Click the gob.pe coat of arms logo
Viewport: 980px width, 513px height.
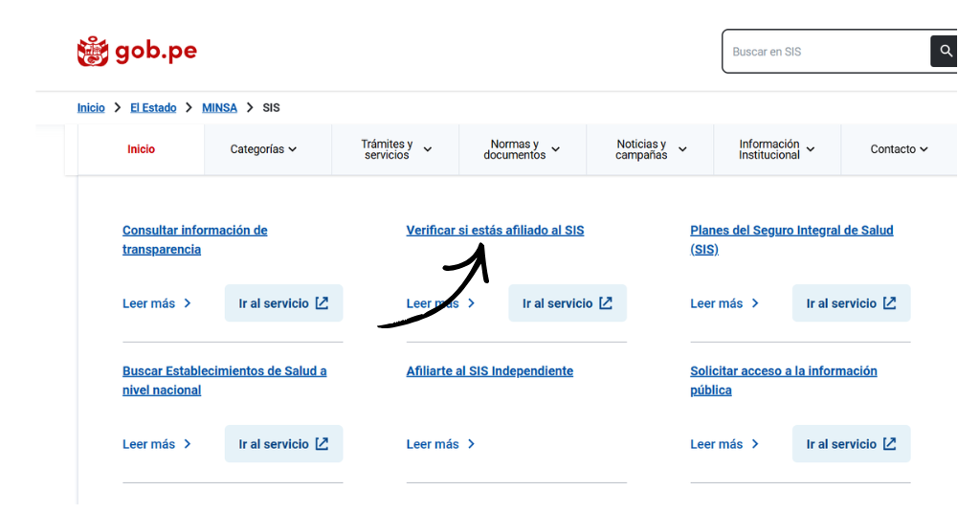coord(93,52)
